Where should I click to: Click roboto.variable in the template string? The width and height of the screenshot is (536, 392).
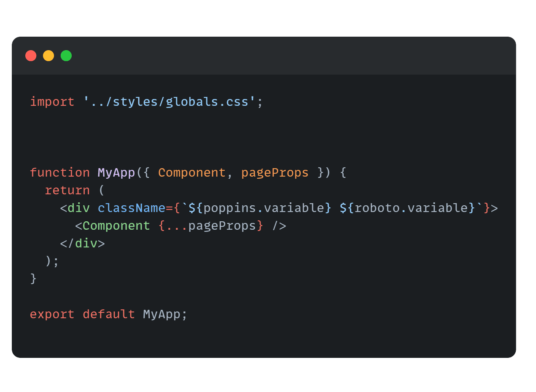[411, 208]
